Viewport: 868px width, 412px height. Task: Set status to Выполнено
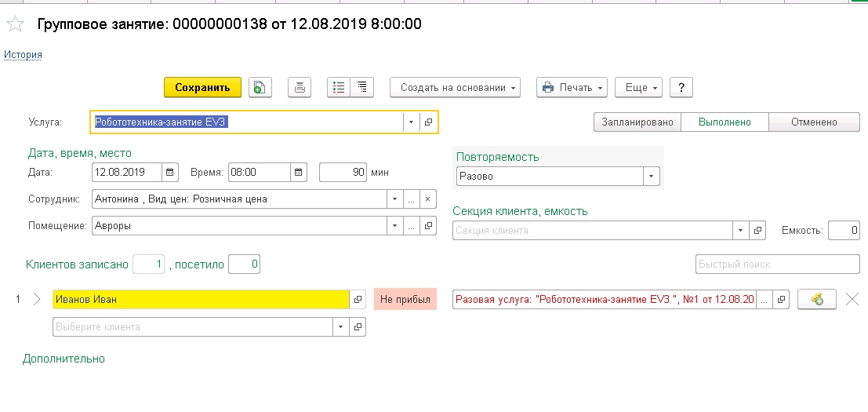pyautogui.click(x=725, y=122)
